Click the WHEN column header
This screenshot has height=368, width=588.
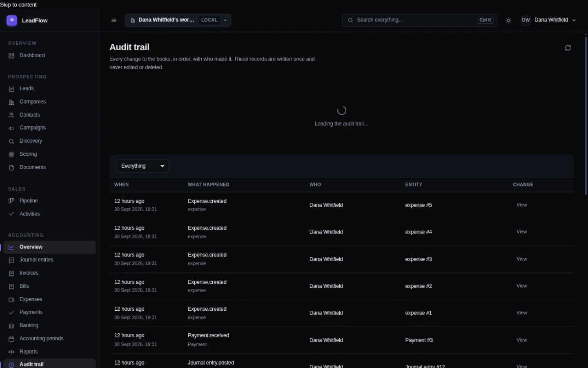[122, 185]
